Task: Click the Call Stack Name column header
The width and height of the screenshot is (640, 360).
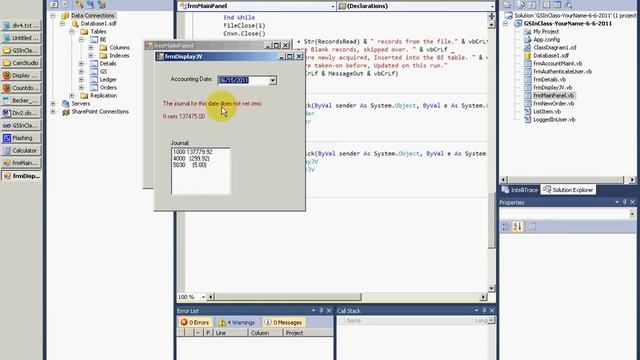Action: [x=408, y=321]
